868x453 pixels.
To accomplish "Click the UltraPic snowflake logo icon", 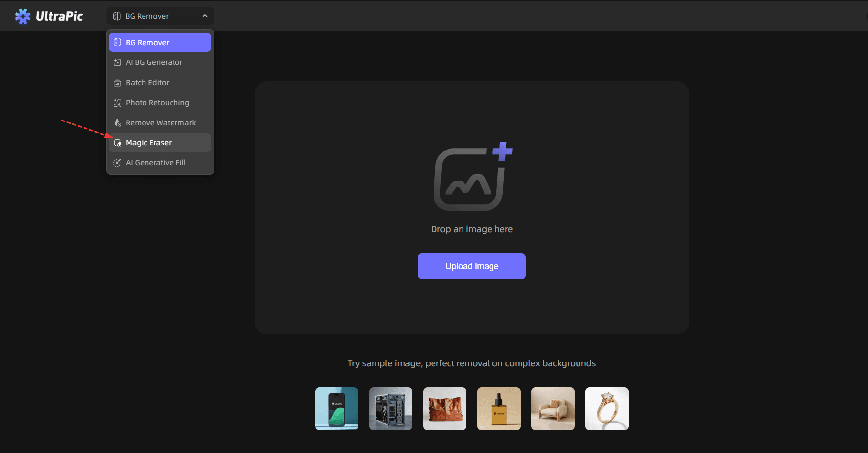I will click(23, 16).
